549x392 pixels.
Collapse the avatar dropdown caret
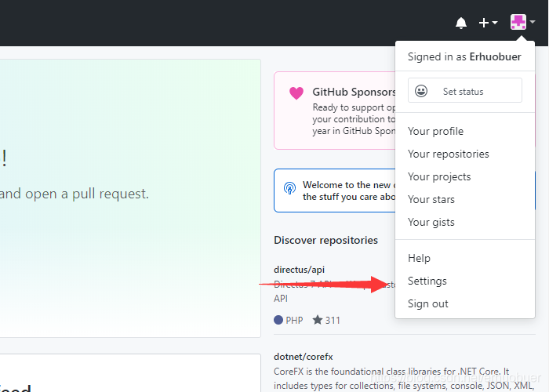click(x=533, y=22)
